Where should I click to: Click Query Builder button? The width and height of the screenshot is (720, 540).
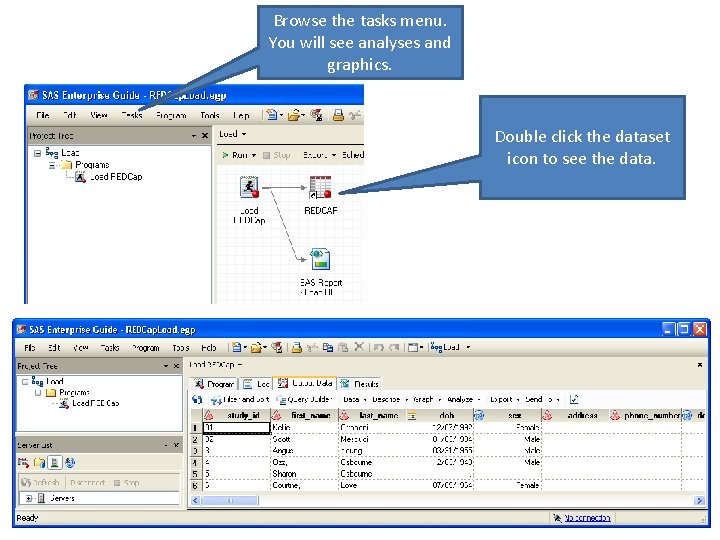click(x=304, y=399)
